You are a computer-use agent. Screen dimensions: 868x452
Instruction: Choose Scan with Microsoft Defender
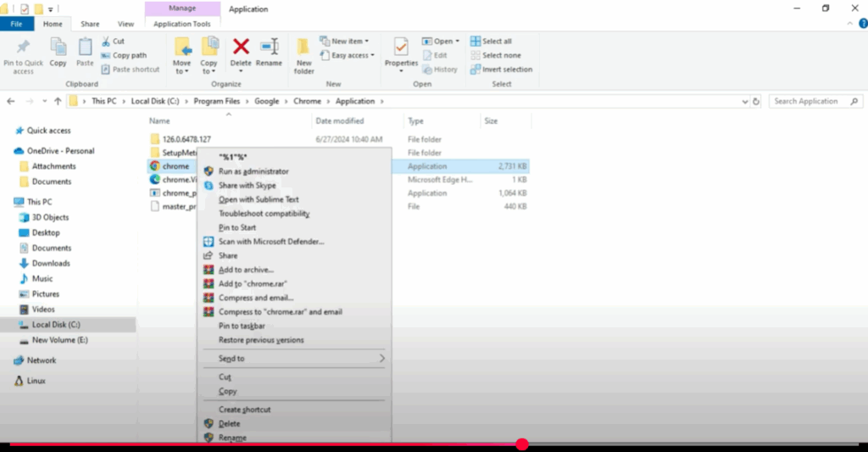pyautogui.click(x=294, y=242)
